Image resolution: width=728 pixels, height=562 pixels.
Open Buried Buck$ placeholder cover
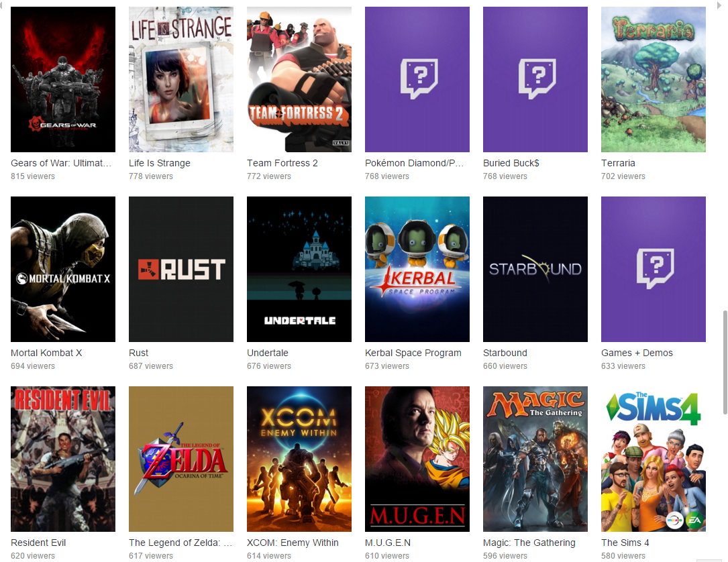click(x=535, y=79)
